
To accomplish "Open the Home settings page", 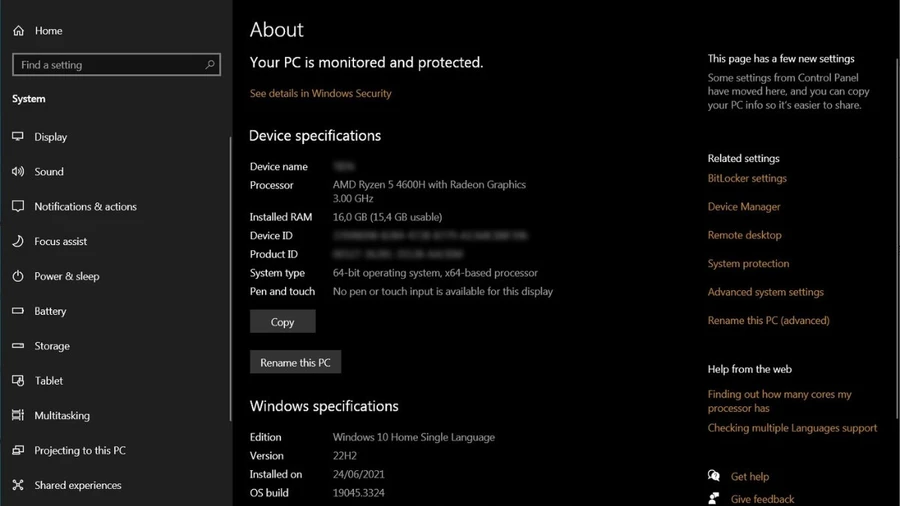I will coord(49,31).
